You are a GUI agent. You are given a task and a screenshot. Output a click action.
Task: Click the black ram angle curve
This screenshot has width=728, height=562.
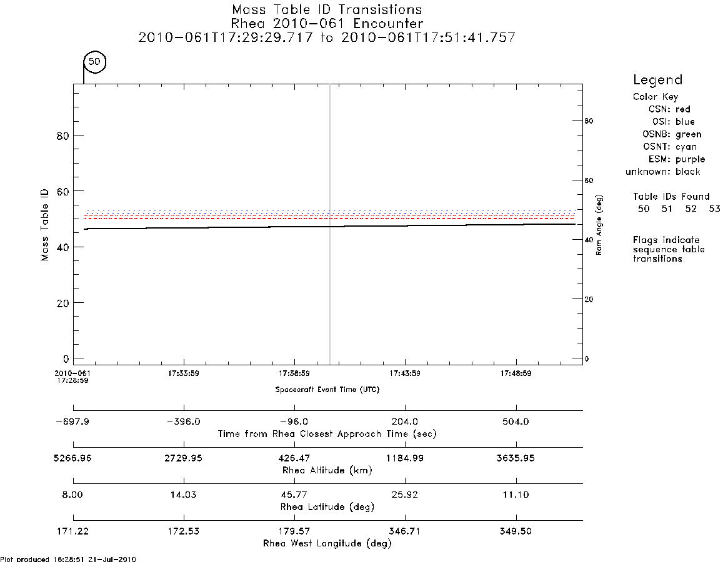(x=329, y=227)
